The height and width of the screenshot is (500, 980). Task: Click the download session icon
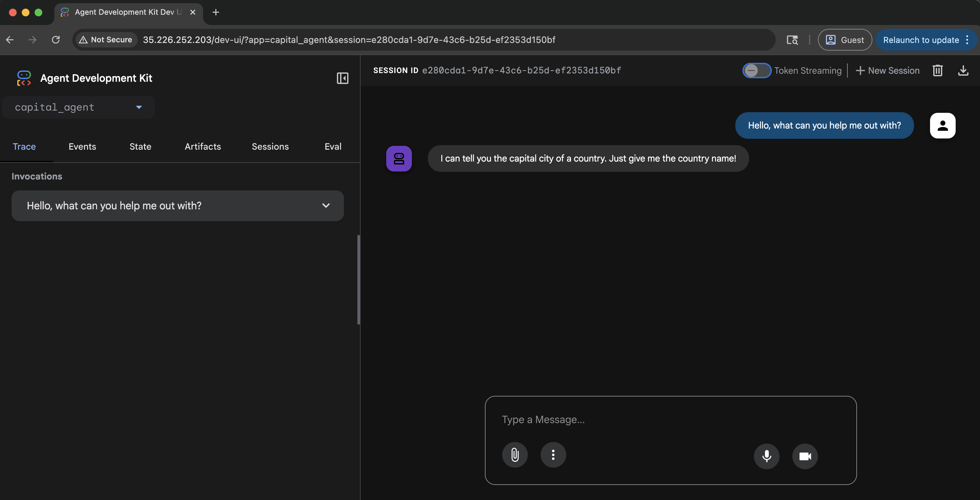963,71
